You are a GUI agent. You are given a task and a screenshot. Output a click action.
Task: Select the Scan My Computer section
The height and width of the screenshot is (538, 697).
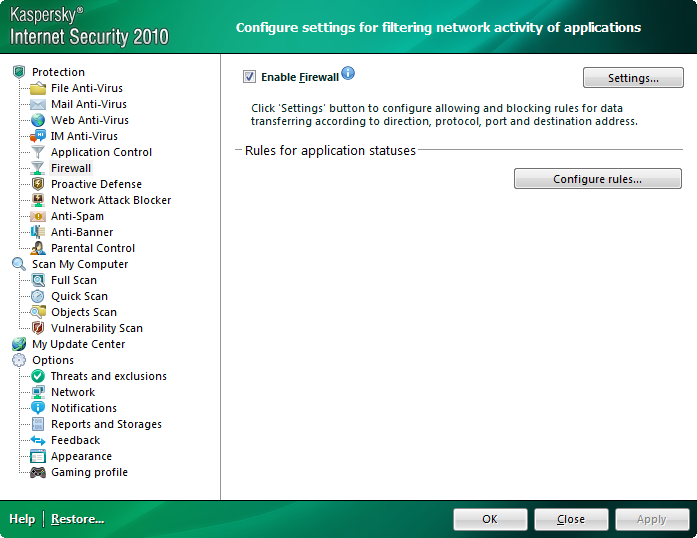pyautogui.click(x=79, y=264)
